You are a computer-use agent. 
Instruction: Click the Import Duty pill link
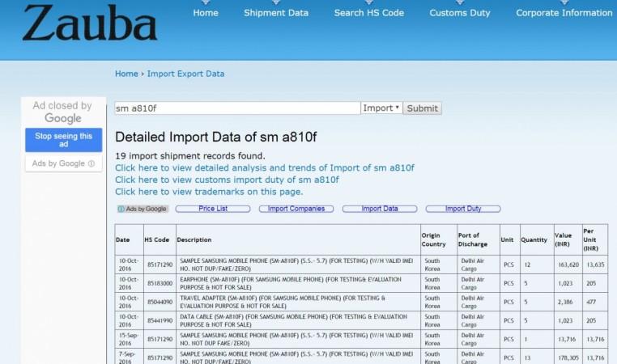tap(463, 209)
